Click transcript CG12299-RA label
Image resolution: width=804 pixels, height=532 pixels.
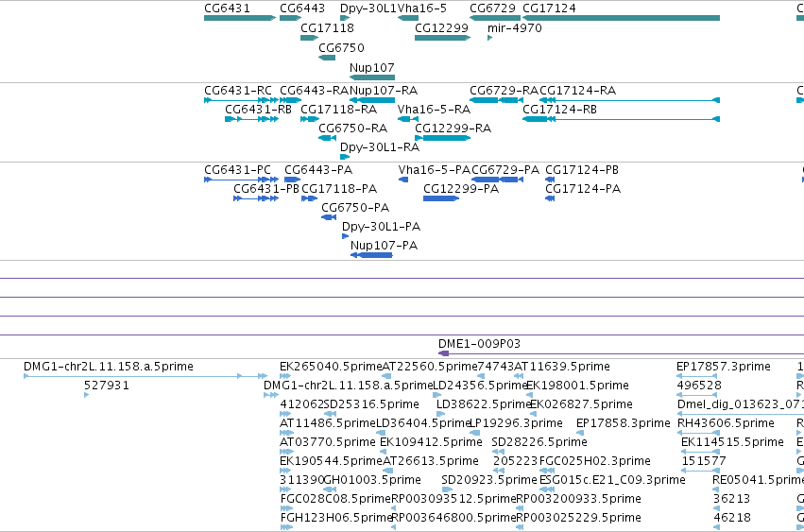(453, 129)
